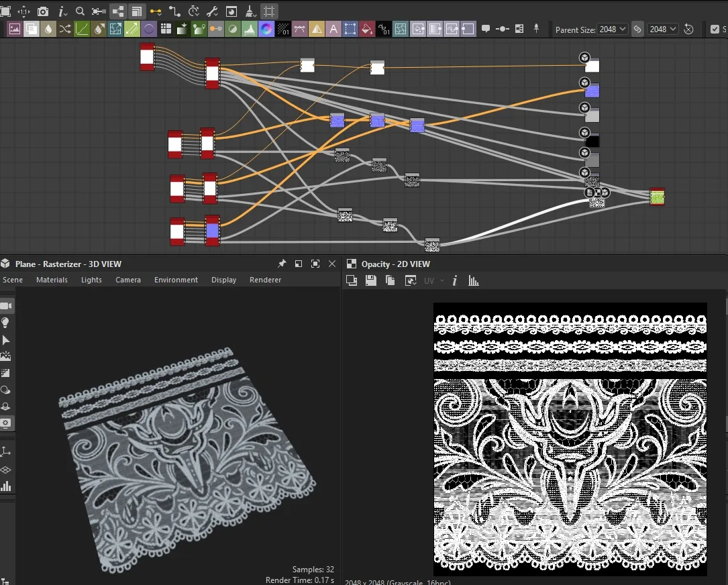Click the orthogonal link routing icon

click(174, 11)
